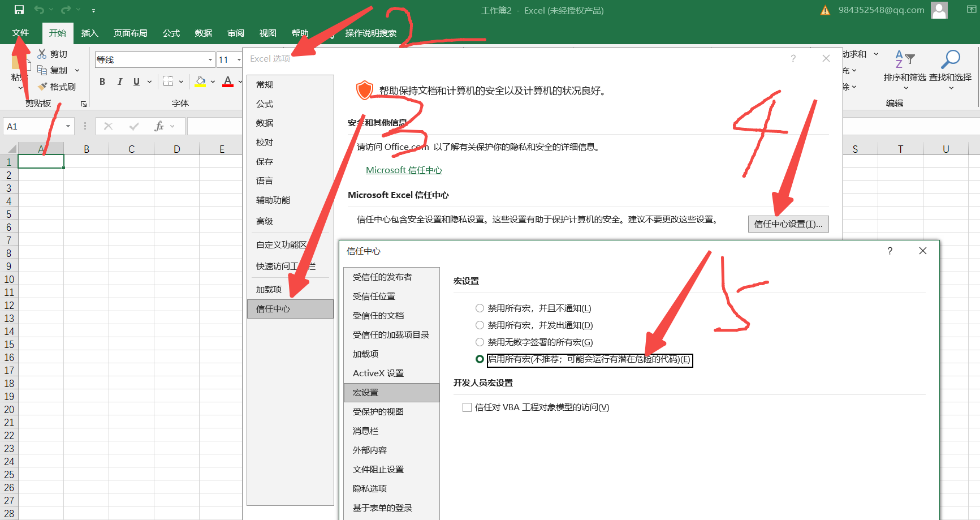Click the Trust Center Settings button

(x=788, y=224)
